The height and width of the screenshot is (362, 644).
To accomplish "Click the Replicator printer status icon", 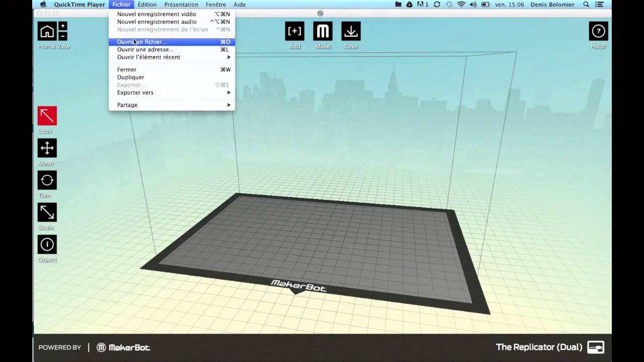I will pos(596,347).
